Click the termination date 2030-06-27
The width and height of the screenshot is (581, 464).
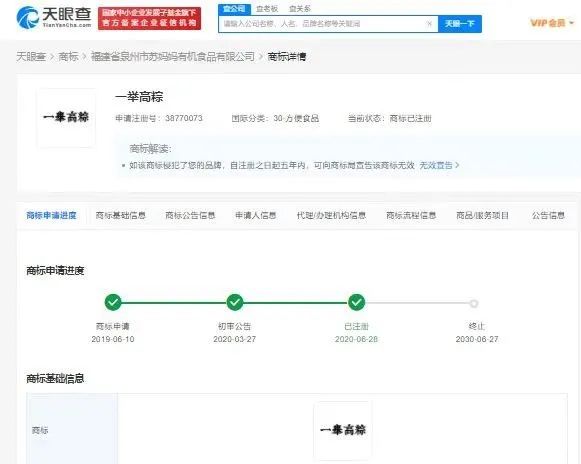click(477, 339)
